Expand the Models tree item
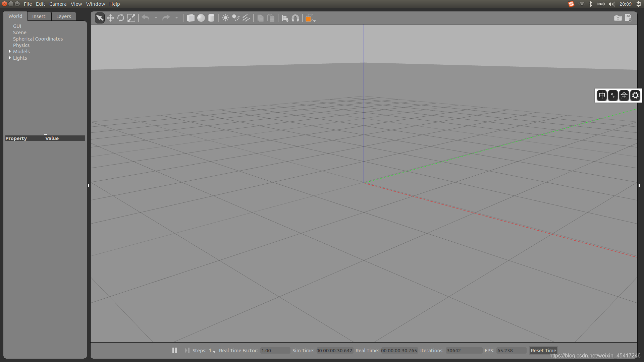This screenshot has width=644, height=362. pyautogui.click(x=10, y=51)
